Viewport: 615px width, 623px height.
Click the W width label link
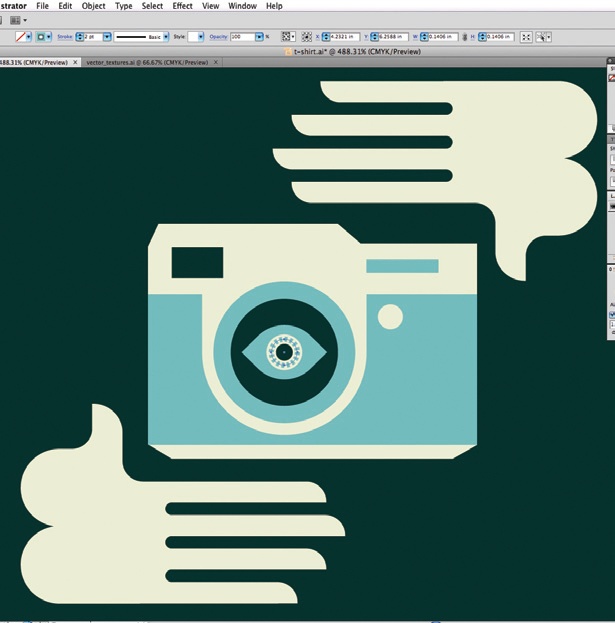[x=415, y=37]
